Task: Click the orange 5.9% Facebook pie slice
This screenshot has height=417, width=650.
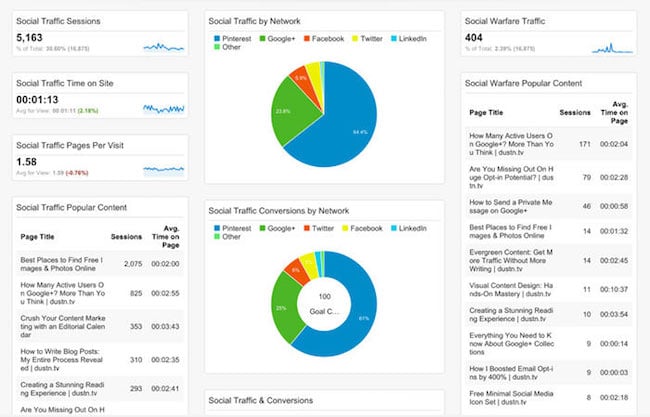Action: coord(302,79)
